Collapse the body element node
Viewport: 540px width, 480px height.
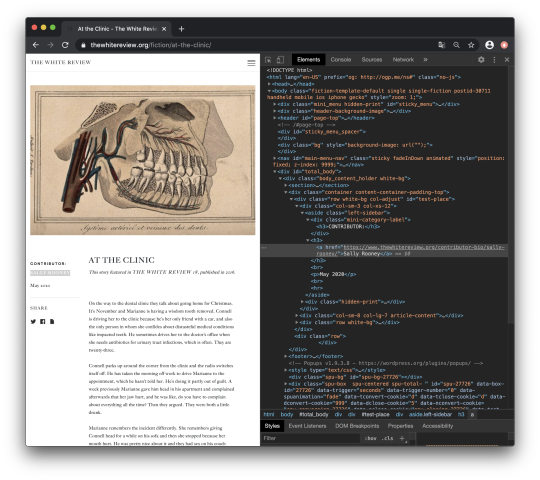(x=269, y=91)
